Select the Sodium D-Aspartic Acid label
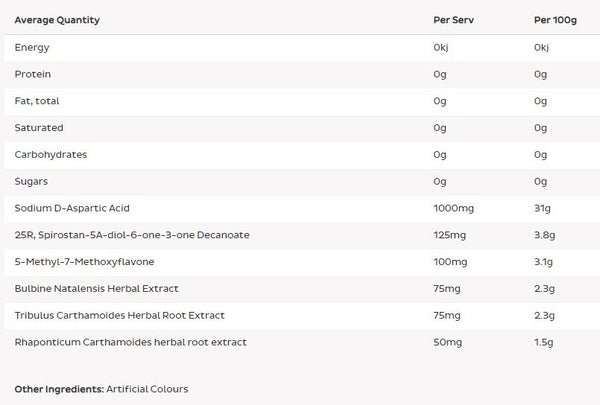The image size is (600, 405). pos(71,208)
